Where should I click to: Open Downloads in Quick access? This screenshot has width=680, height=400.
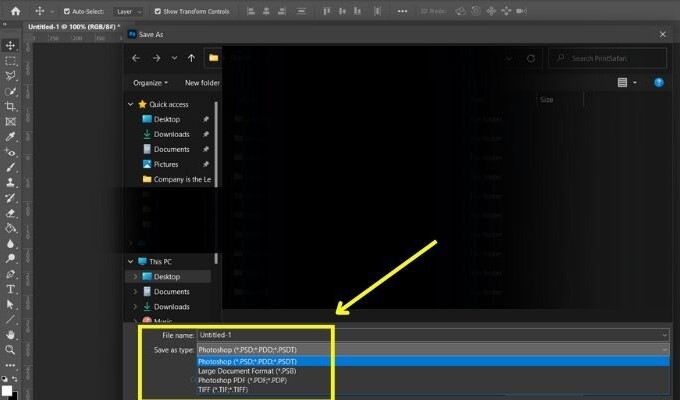(x=171, y=134)
